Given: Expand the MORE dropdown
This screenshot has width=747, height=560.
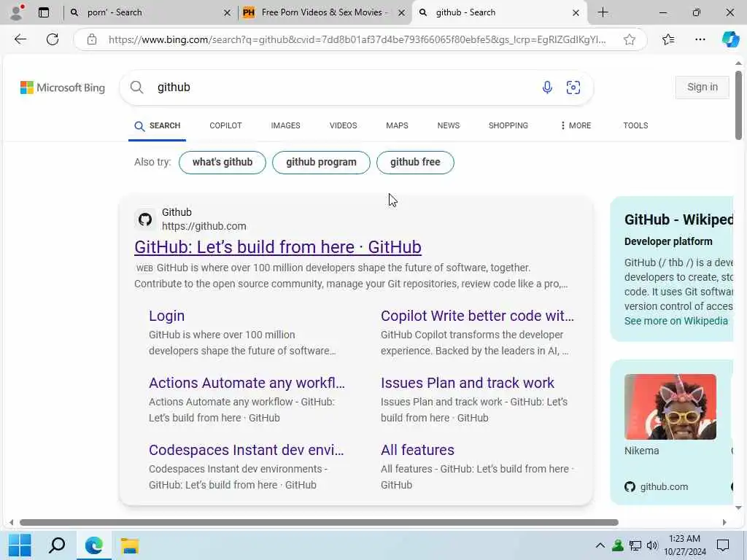Looking at the screenshot, I should point(576,125).
